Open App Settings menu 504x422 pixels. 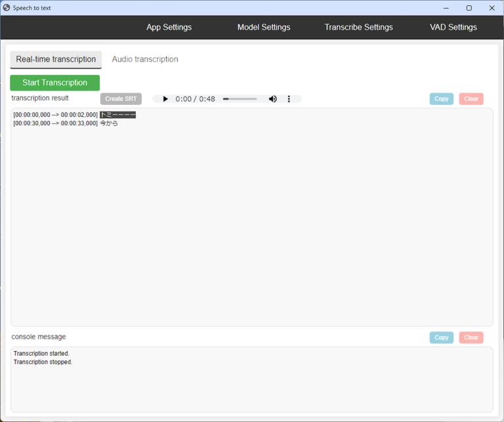click(169, 27)
